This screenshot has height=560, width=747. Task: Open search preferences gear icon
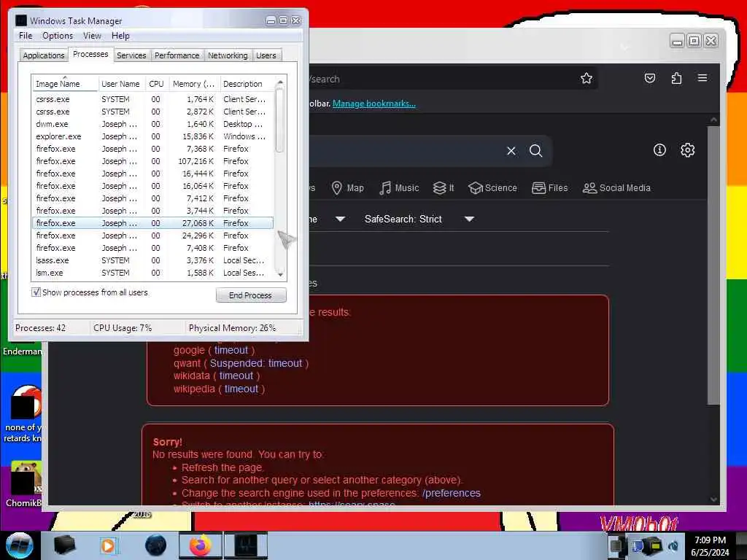pyautogui.click(x=687, y=150)
